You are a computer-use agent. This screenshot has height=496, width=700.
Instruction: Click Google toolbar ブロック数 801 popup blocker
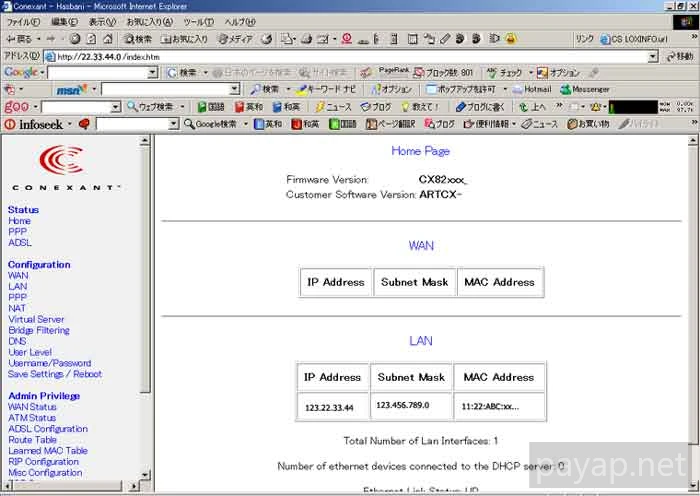[443, 72]
